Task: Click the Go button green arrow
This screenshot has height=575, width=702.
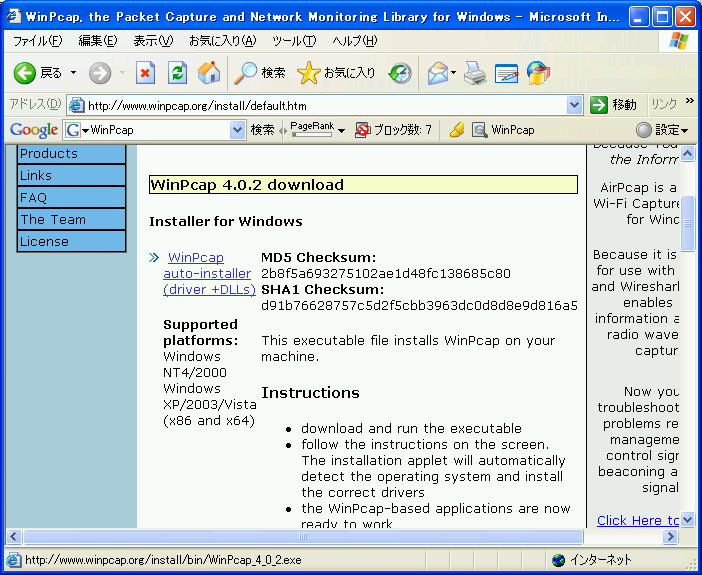Action: pos(599,105)
